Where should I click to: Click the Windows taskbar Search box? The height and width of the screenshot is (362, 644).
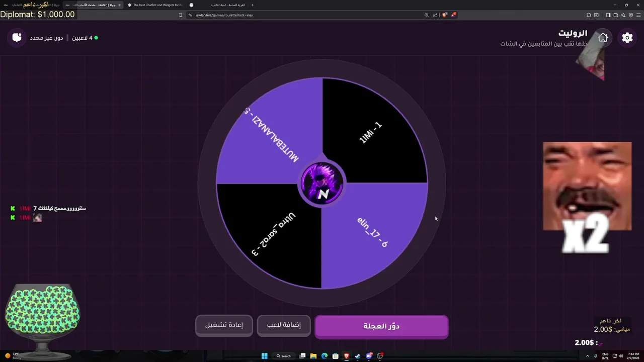pyautogui.click(x=284, y=356)
